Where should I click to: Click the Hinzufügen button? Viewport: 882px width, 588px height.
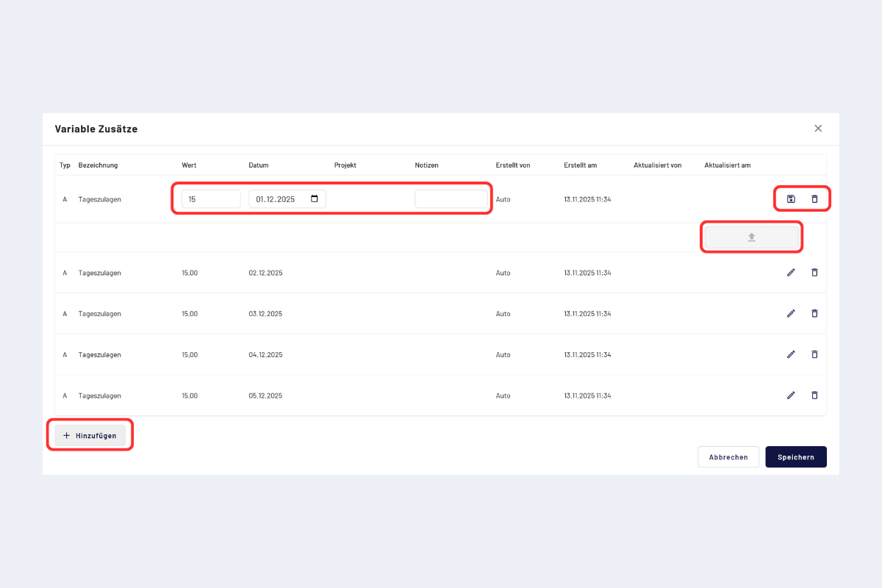(90, 435)
